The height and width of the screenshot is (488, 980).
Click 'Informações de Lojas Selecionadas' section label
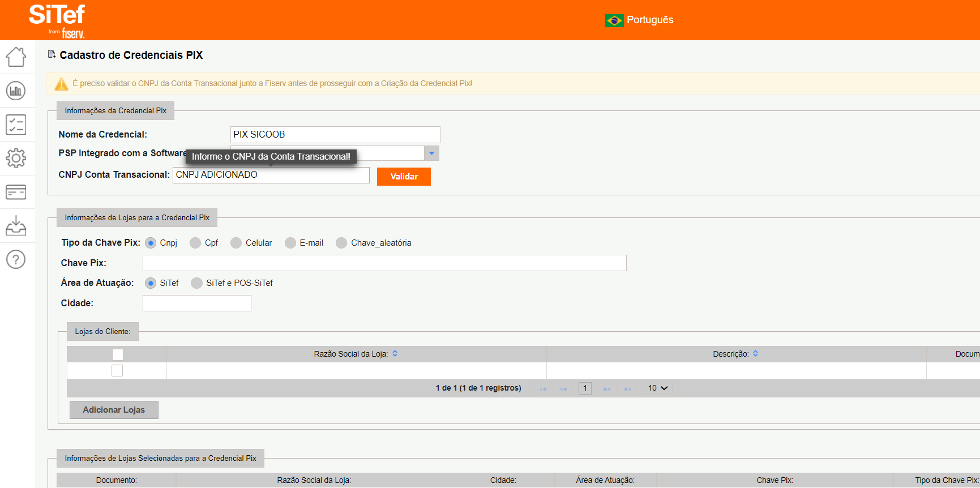tap(160, 459)
